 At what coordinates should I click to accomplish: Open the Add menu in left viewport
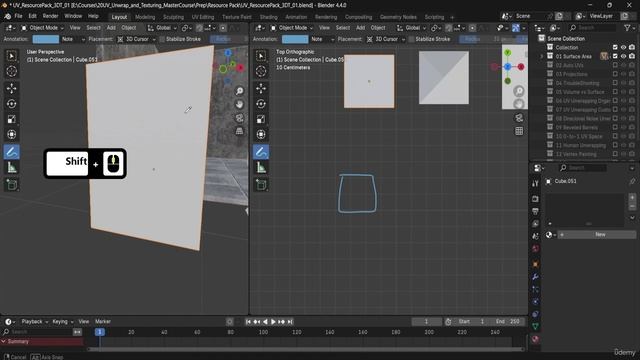111,28
